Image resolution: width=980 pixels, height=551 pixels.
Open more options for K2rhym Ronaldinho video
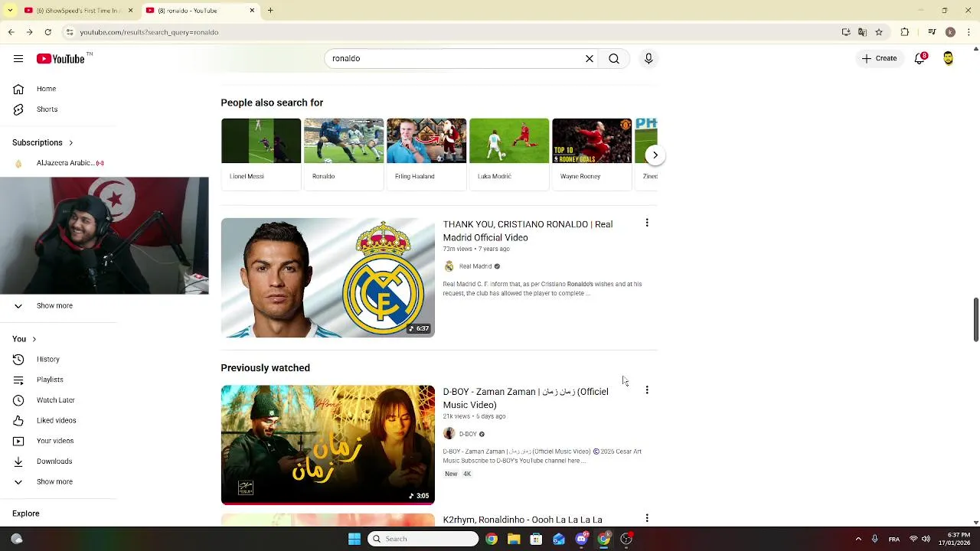coord(647,519)
